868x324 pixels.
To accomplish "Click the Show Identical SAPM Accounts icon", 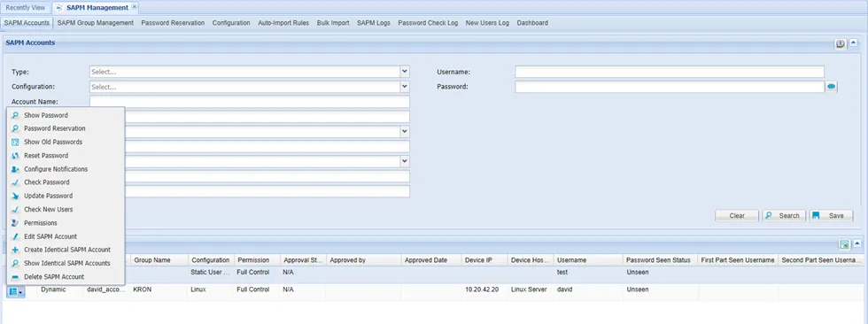I will 16,263.
